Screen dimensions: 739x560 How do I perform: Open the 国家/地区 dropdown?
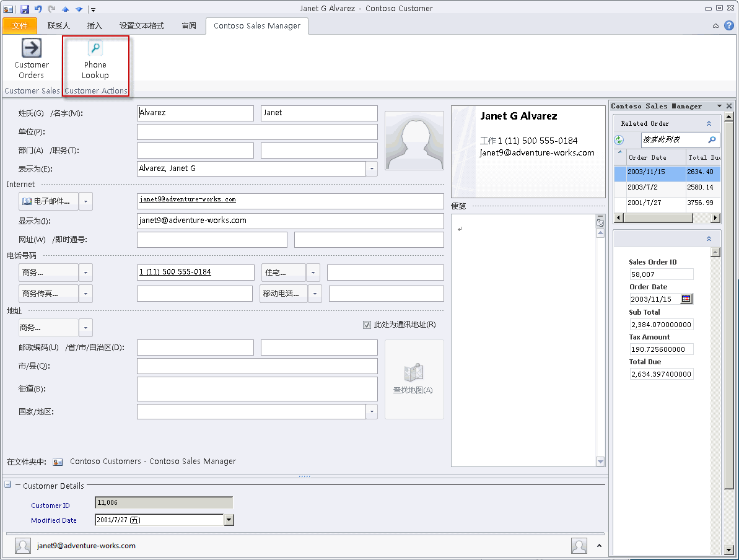[372, 411]
